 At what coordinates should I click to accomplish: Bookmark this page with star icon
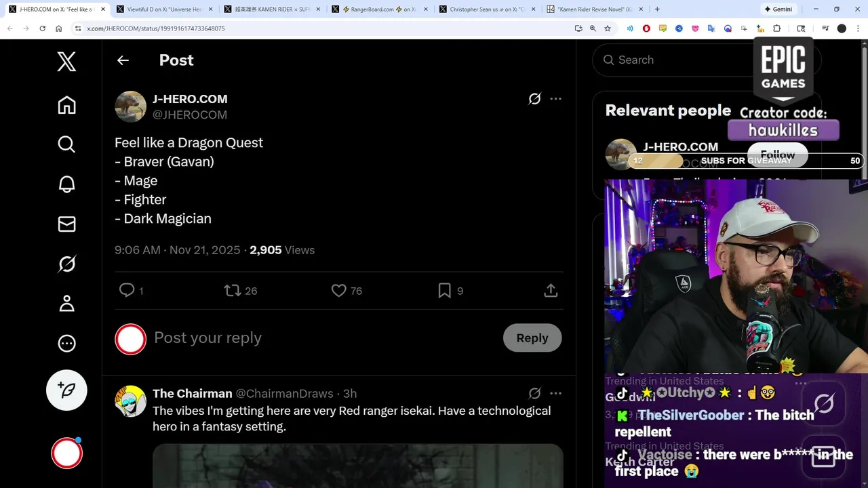click(x=608, y=28)
